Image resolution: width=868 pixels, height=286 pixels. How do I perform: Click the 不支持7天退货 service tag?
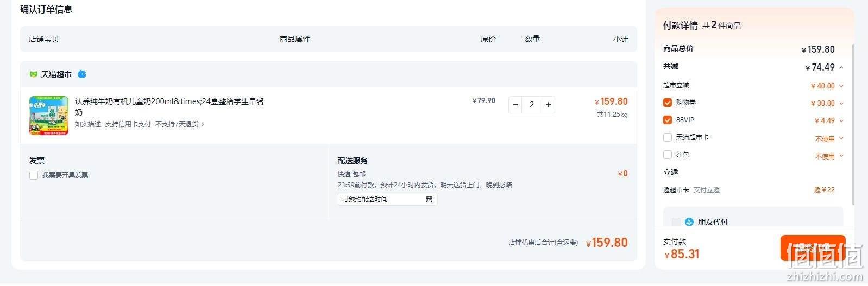[177, 124]
